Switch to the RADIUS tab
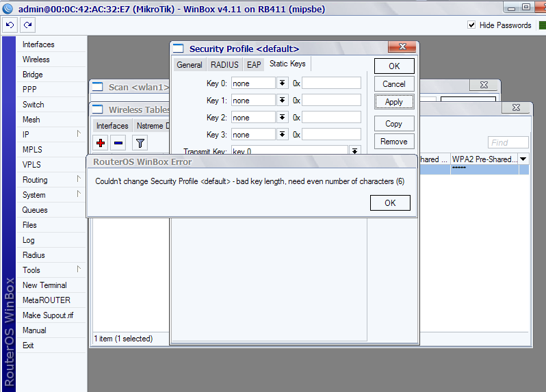 pyautogui.click(x=224, y=65)
